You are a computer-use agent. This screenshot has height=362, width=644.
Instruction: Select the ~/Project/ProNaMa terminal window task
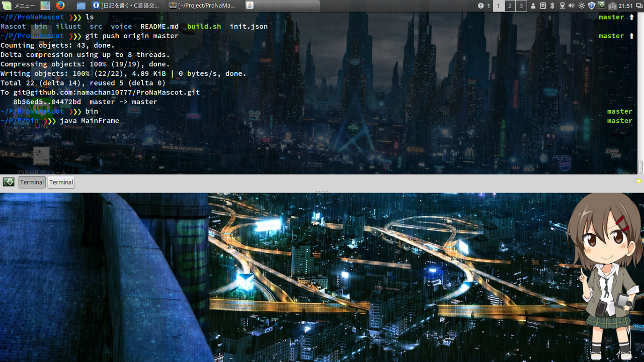tap(203, 6)
